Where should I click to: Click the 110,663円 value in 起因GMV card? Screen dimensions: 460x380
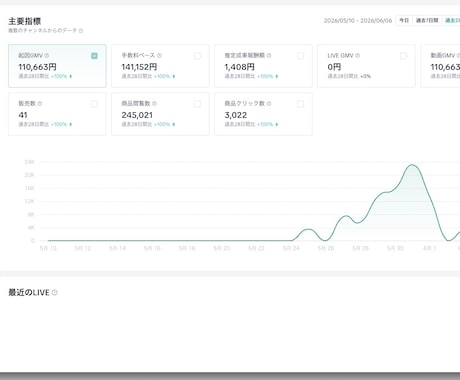(37, 67)
